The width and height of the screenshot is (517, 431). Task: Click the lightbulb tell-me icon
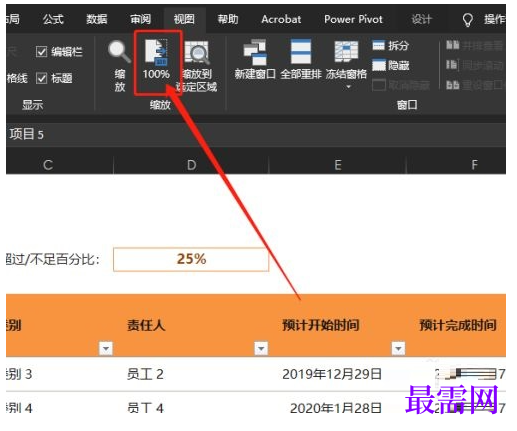(467, 20)
